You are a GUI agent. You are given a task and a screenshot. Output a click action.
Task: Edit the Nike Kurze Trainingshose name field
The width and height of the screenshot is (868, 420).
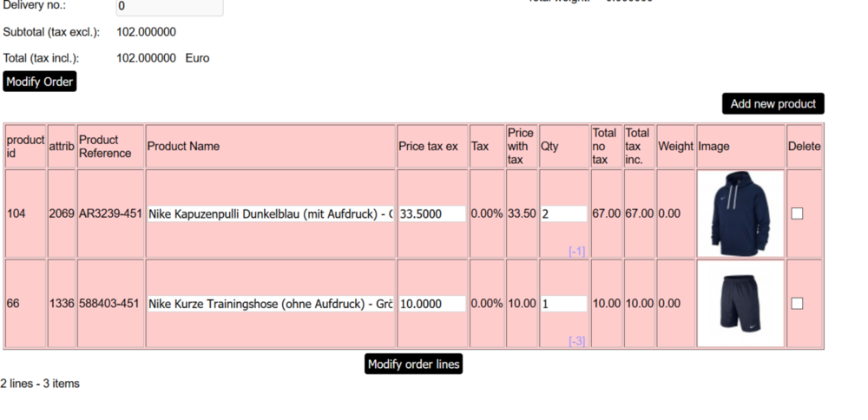coord(270,304)
